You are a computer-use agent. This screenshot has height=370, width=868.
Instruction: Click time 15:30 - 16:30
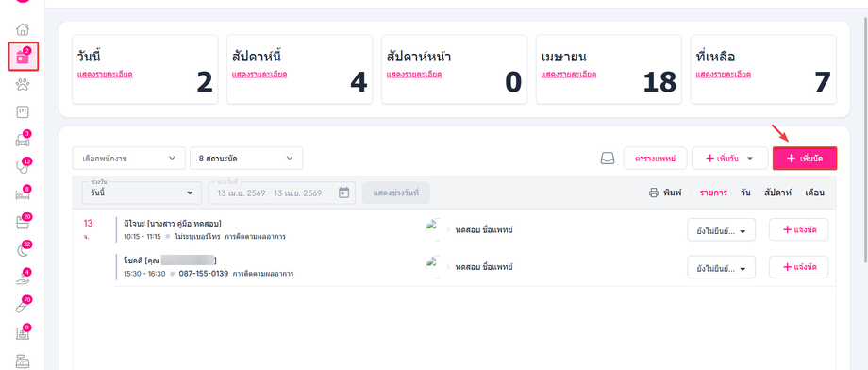click(x=144, y=274)
